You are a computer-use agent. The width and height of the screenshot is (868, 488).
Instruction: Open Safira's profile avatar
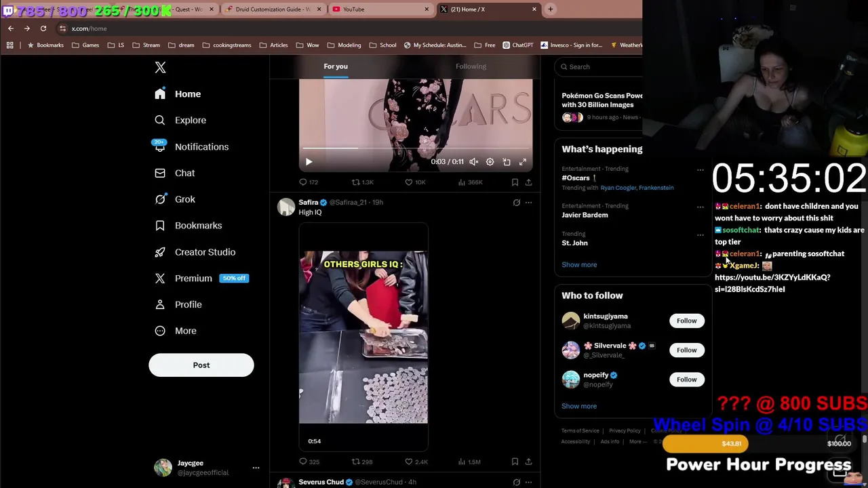click(286, 207)
